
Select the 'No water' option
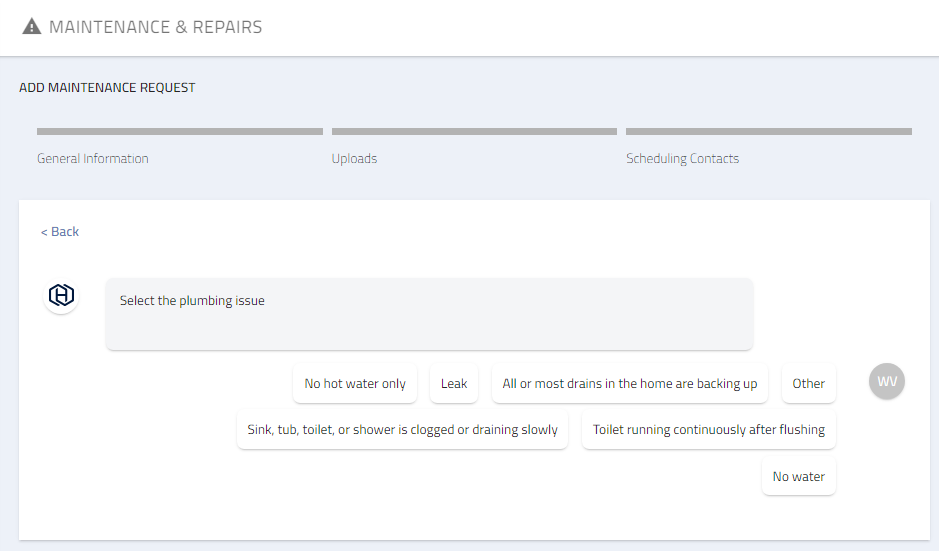[798, 477]
